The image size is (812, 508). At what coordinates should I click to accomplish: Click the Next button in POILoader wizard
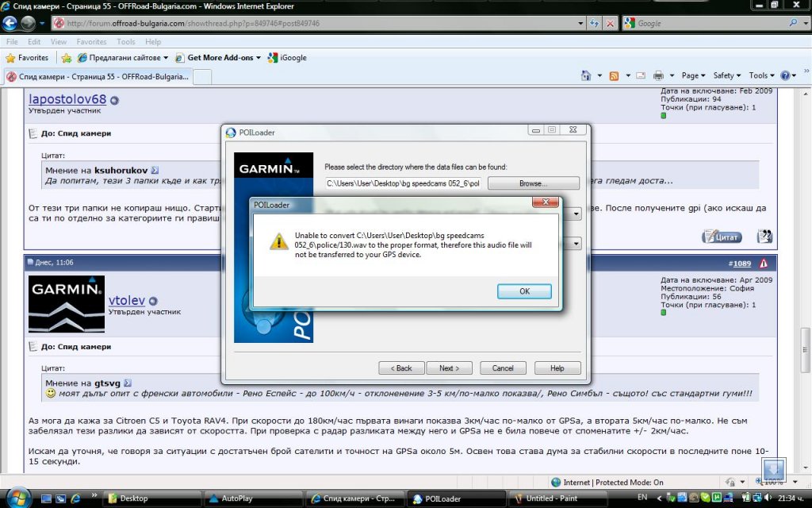click(449, 368)
